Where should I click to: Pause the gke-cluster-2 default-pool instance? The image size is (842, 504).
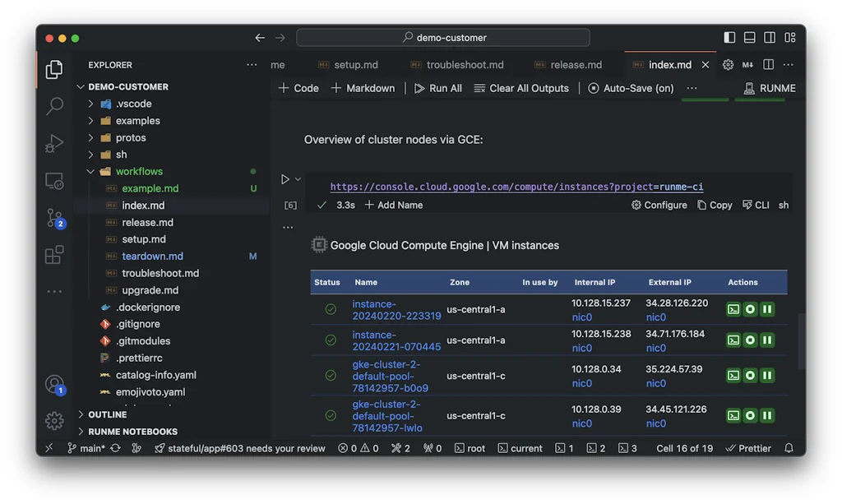[x=766, y=375]
